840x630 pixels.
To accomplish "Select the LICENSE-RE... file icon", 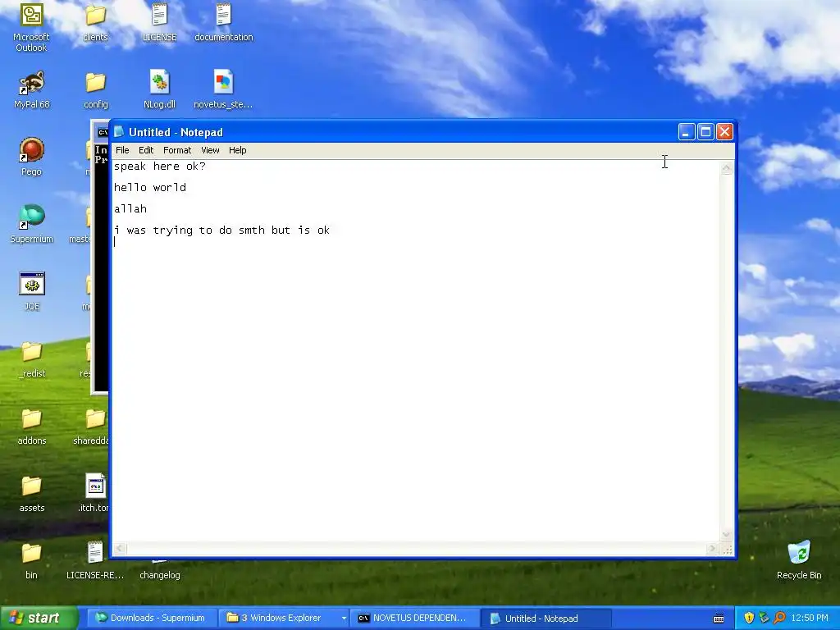I will [95, 560].
